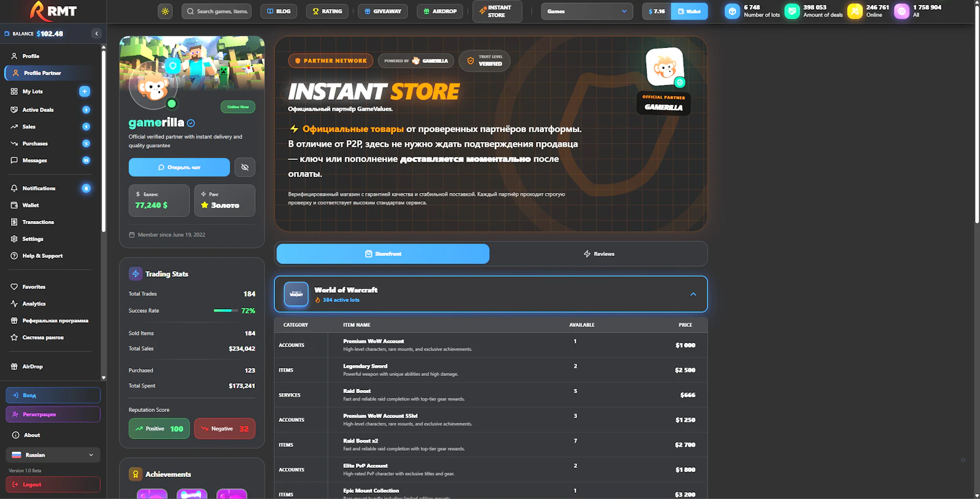Viewport: 980px width, 499px height.
Task: Click the Positive 100 reputation button
Action: pos(159,429)
